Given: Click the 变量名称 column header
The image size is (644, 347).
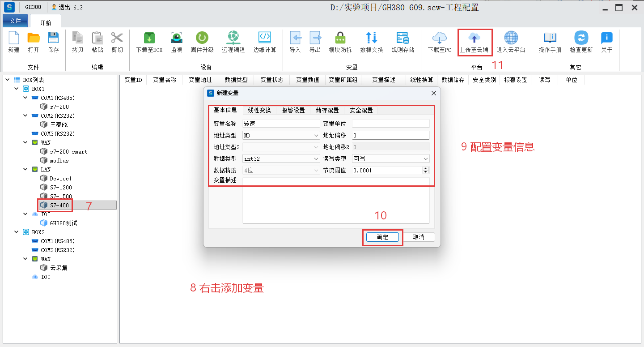Looking at the screenshot, I should pyautogui.click(x=165, y=80).
